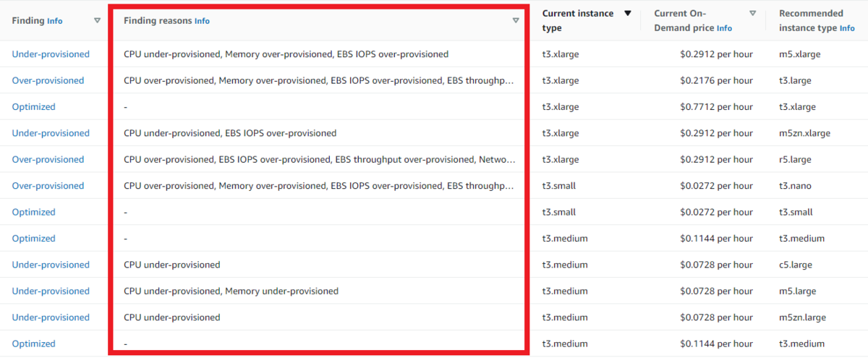The width and height of the screenshot is (868, 358).
Task: Open Info link for Recommended instance type
Action: point(847,28)
